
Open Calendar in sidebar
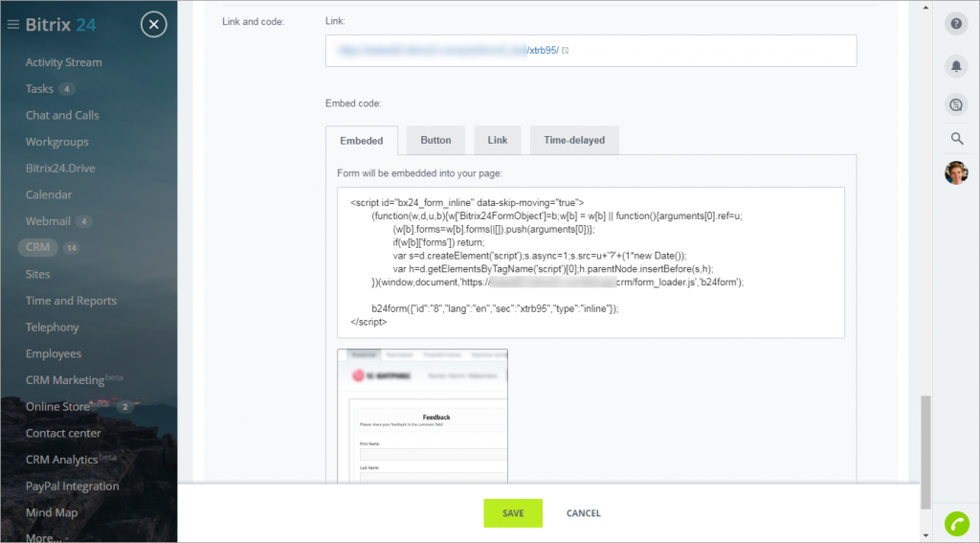pos(49,194)
